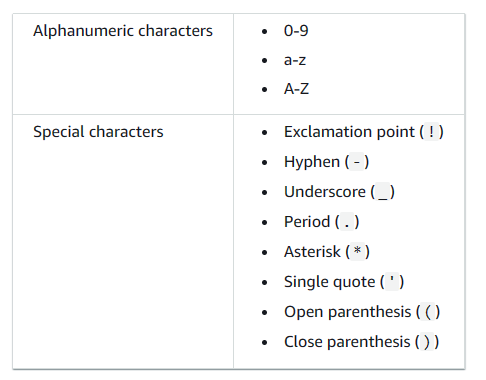Click the hyphen code symbol
The width and height of the screenshot is (486, 380).
(357, 162)
